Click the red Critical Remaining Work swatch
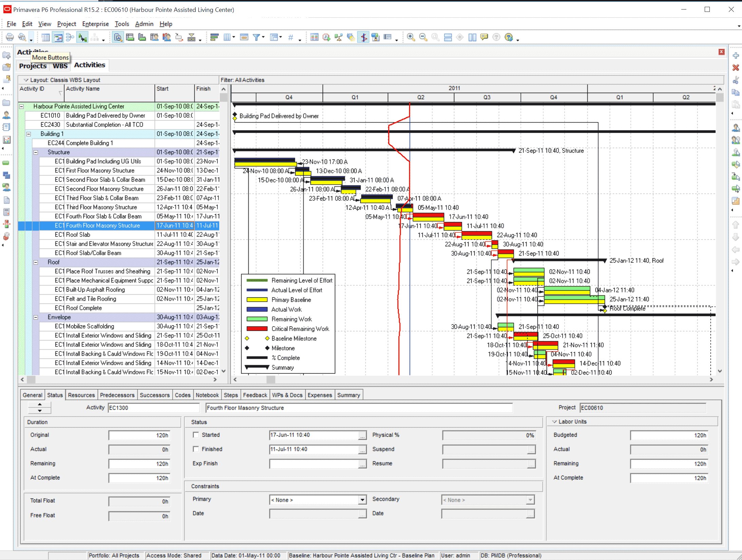 [x=257, y=329]
